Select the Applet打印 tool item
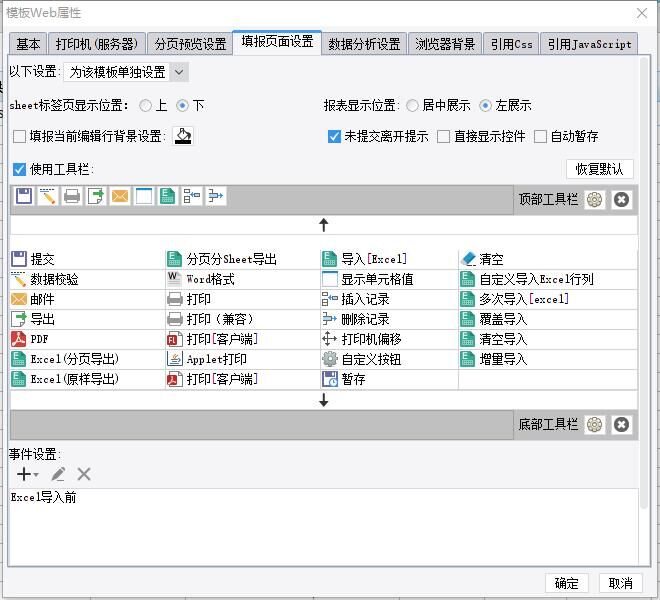 tap(243, 359)
